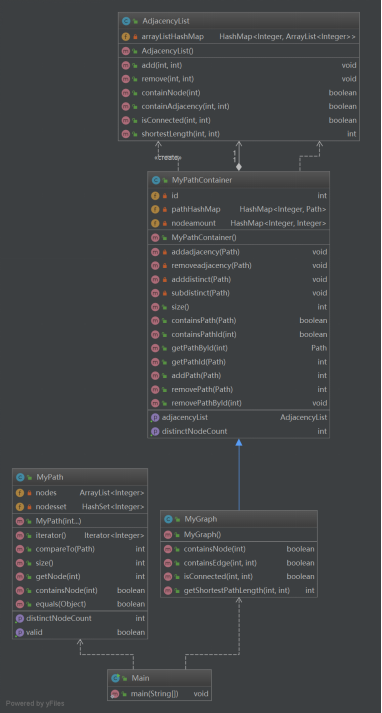Click the addPath(Path) method icon
The height and width of the screenshot is (713, 382).
point(155,376)
